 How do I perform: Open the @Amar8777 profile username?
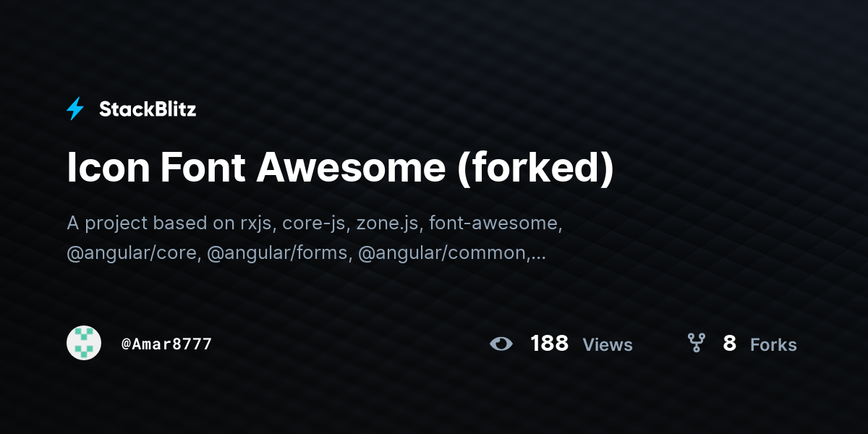[x=166, y=344]
